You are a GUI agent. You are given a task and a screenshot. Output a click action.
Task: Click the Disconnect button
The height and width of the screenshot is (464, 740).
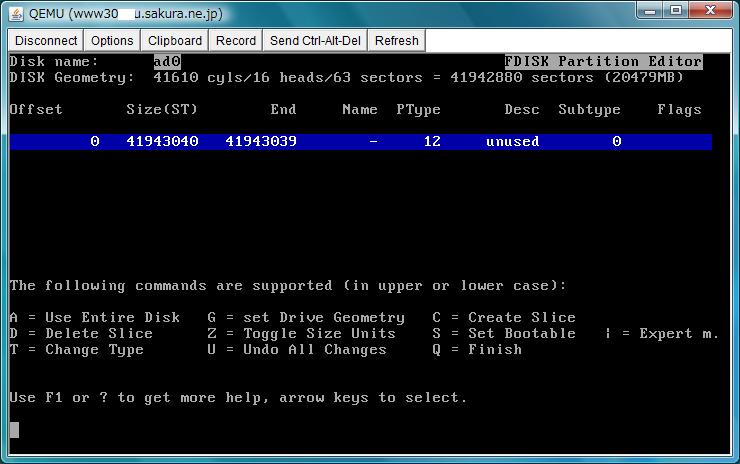[46, 40]
